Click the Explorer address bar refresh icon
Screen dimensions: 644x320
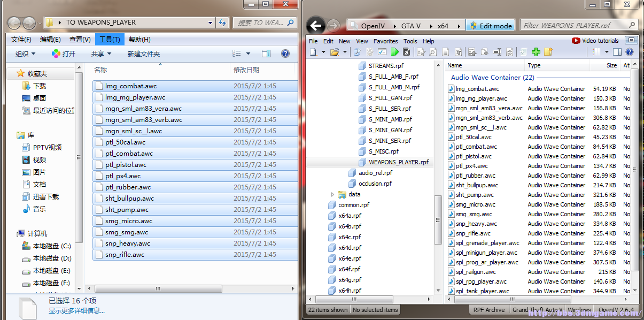(223, 23)
